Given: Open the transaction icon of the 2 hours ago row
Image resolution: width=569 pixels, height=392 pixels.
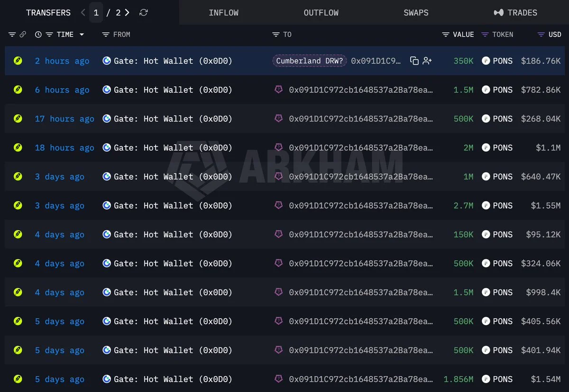Looking at the screenshot, I should coord(18,61).
